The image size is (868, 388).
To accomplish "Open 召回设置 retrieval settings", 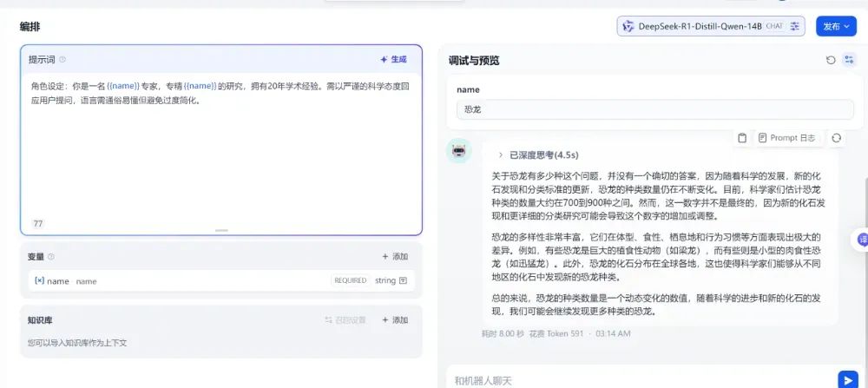I will (x=345, y=320).
